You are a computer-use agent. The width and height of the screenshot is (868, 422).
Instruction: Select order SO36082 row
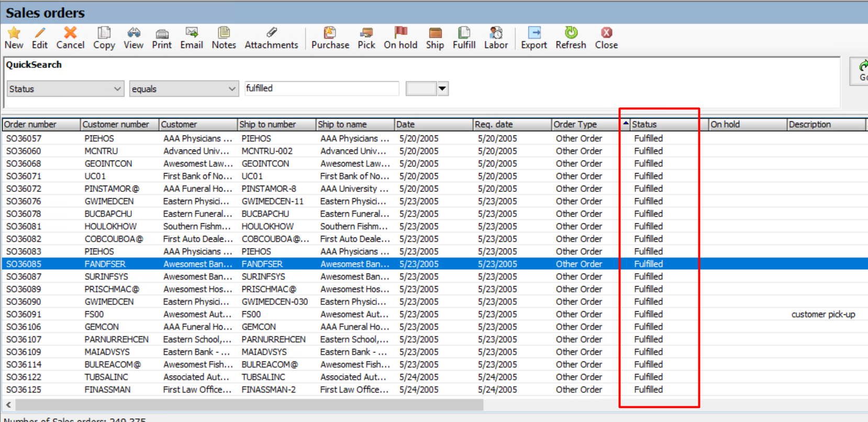[434, 239]
